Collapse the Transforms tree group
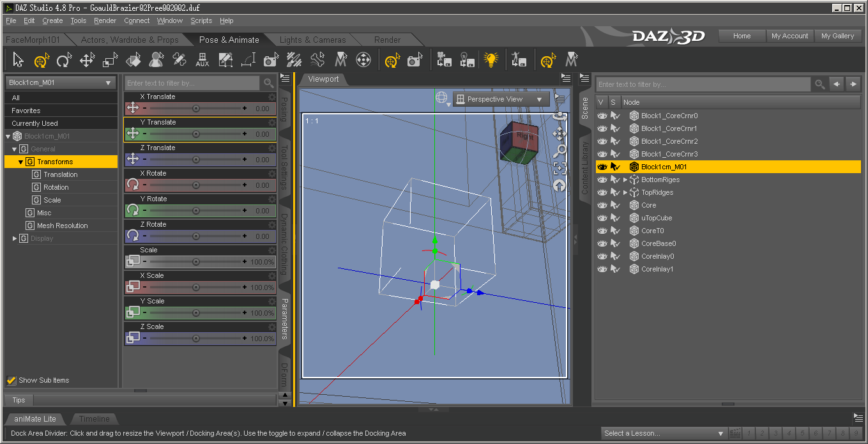This screenshot has height=444, width=868. [20, 162]
